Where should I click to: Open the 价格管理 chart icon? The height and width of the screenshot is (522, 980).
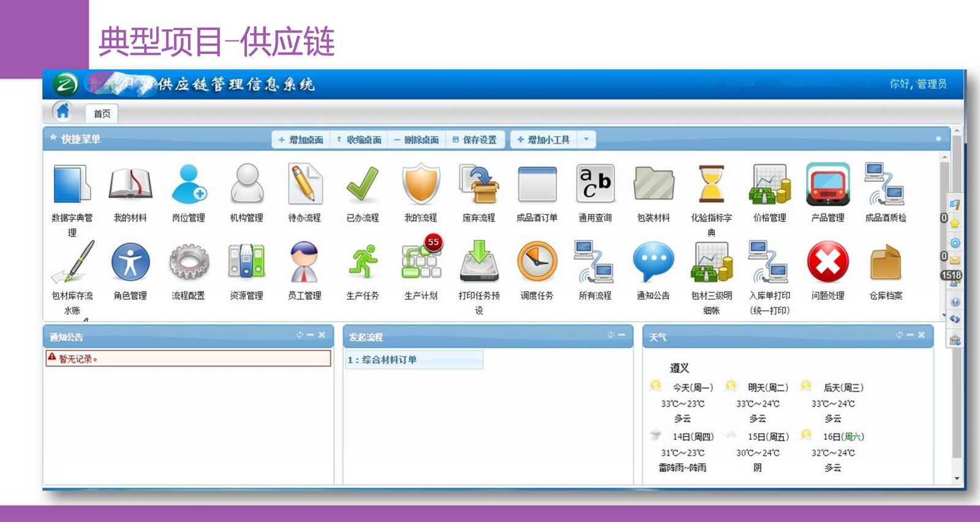pyautogui.click(x=770, y=184)
